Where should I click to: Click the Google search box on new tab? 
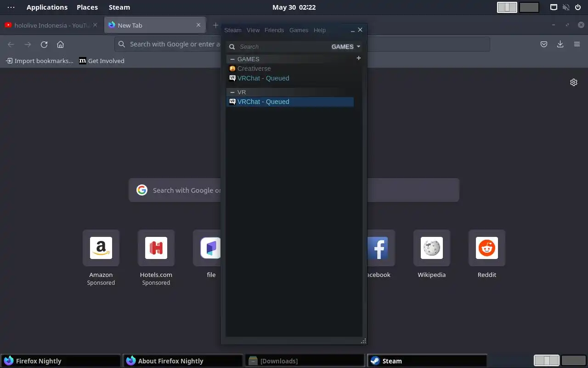[294, 190]
